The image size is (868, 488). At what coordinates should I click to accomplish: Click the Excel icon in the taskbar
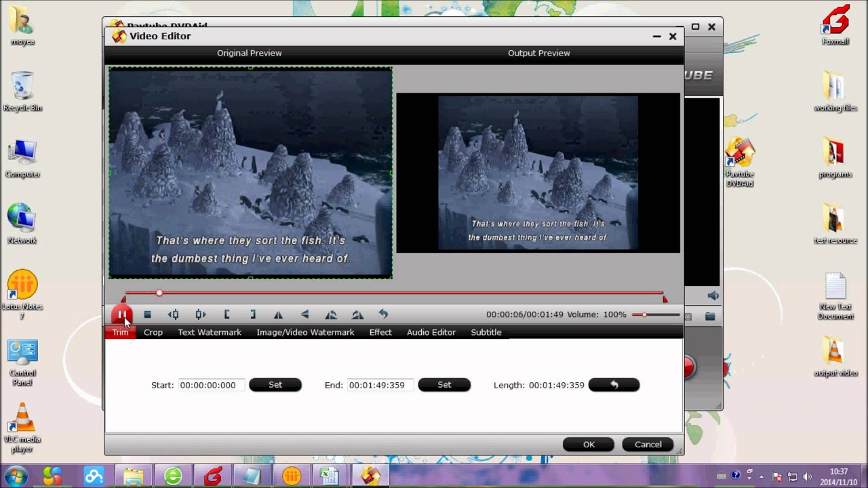330,476
